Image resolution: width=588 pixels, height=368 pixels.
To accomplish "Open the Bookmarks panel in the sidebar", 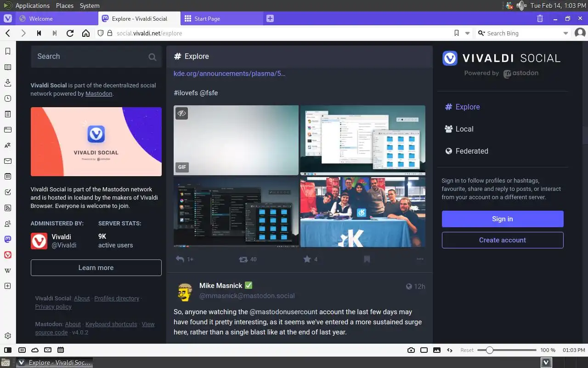I will coord(8,52).
